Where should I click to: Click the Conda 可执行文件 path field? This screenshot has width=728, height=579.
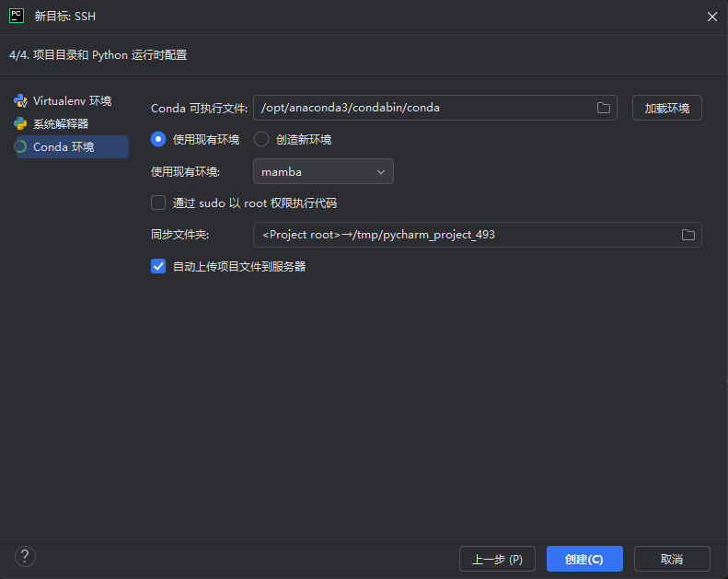pos(435,108)
